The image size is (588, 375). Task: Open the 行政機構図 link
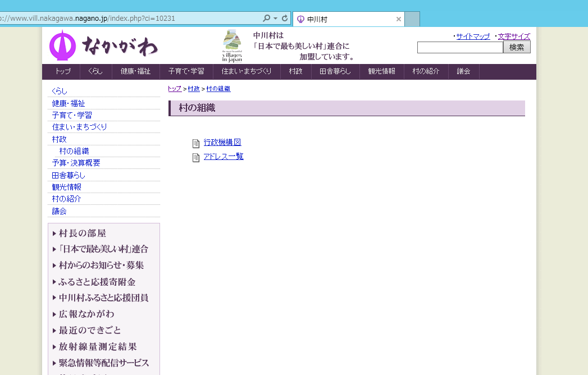coord(222,143)
